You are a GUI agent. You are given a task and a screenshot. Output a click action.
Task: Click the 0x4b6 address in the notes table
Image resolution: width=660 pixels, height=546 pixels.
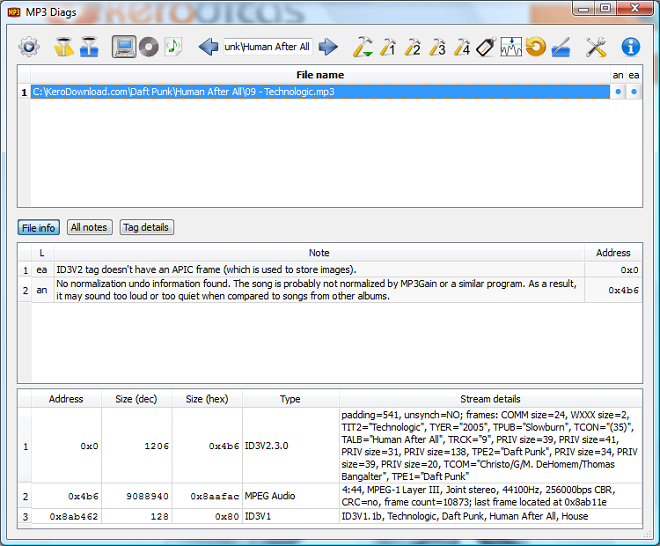pyautogui.click(x=623, y=290)
